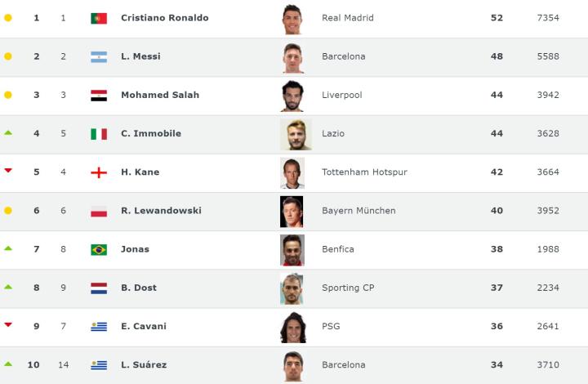Click the Brazil flag beside Jonas
This screenshot has width=588, height=384.
point(99,249)
